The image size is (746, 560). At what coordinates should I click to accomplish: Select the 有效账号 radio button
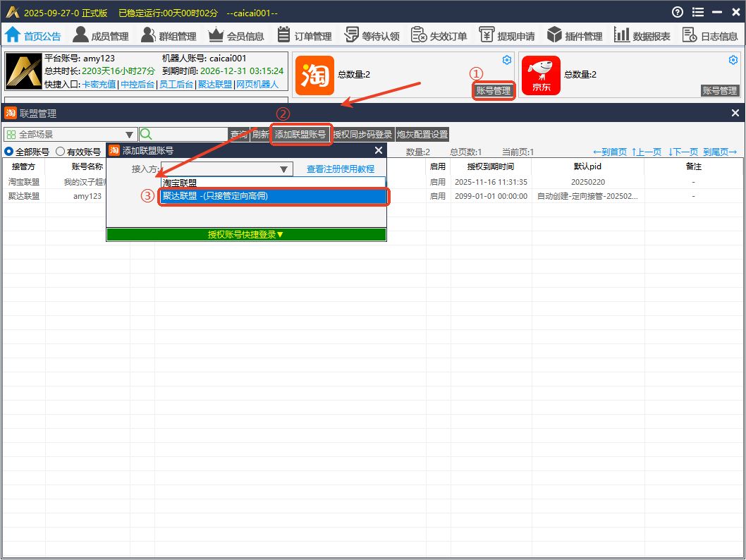coord(61,152)
